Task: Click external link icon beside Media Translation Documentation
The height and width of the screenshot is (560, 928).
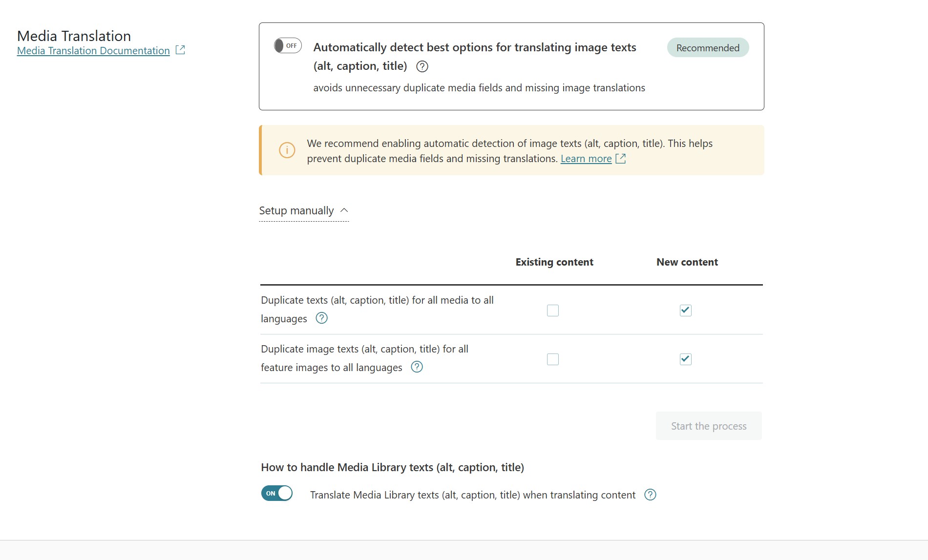Action: 180,50
